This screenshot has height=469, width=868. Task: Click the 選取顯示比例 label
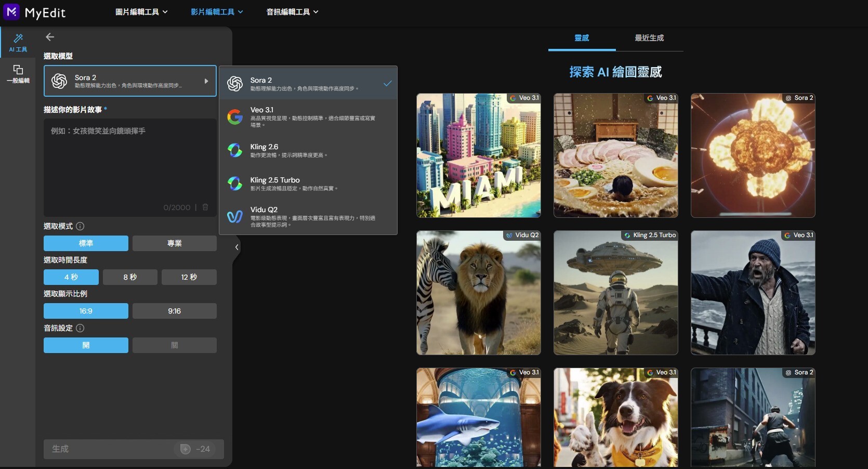coord(65,294)
